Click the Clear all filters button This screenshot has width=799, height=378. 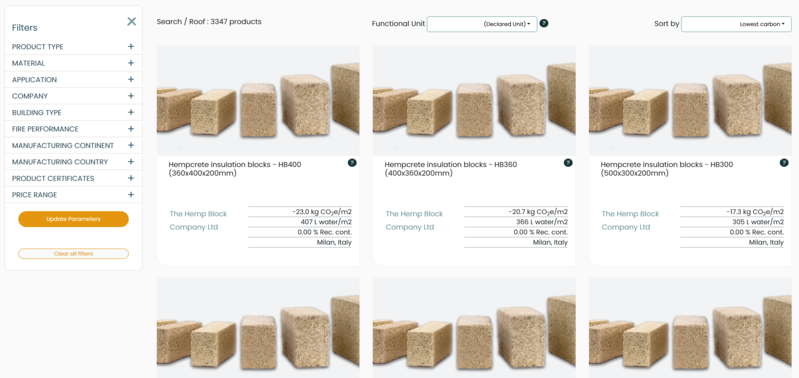point(73,254)
